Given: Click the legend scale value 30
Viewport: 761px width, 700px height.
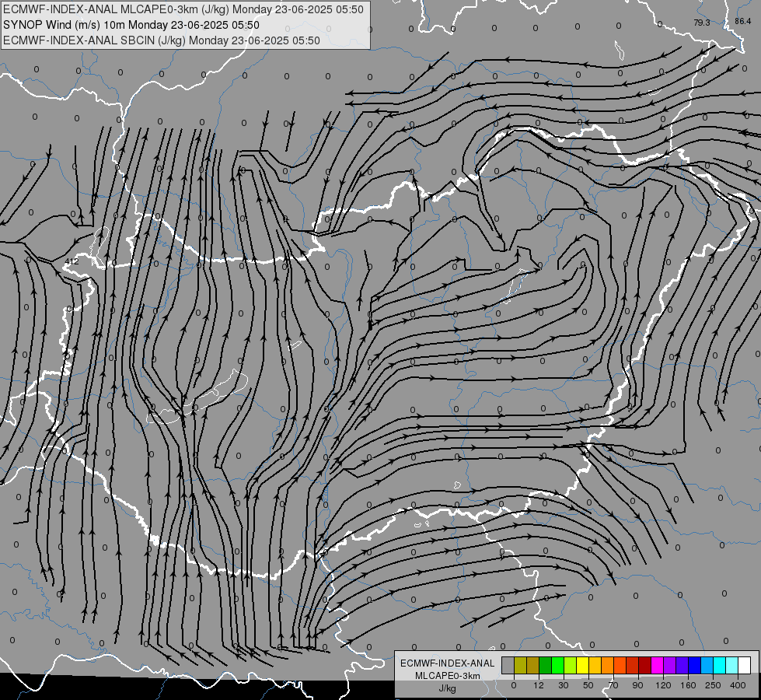Looking at the screenshot, I should click(564, 685).
